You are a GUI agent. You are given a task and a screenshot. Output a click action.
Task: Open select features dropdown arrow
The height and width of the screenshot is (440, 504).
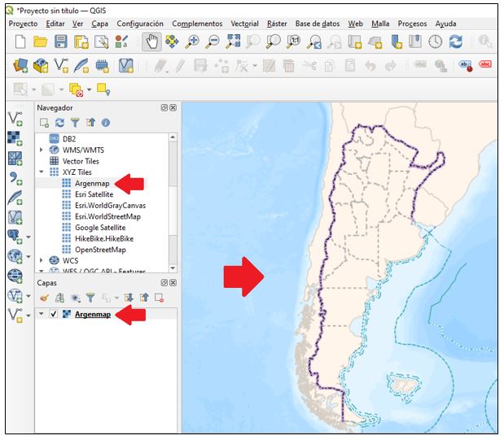coord(33,89)
